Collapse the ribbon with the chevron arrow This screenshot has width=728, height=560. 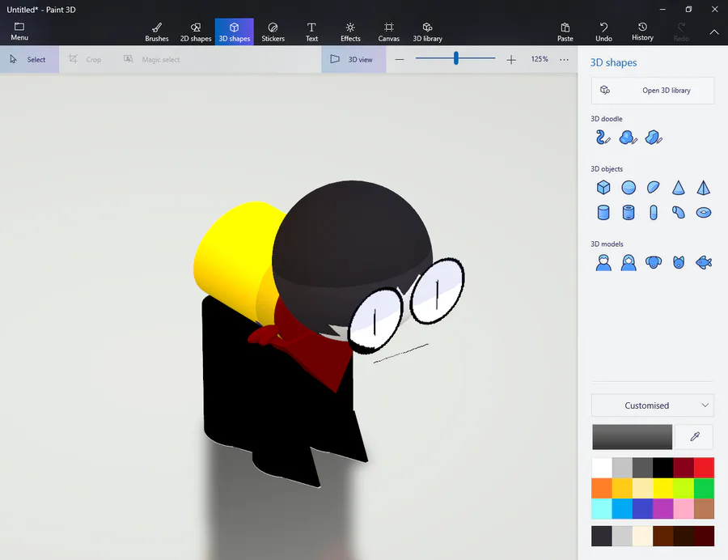point(714,32)
